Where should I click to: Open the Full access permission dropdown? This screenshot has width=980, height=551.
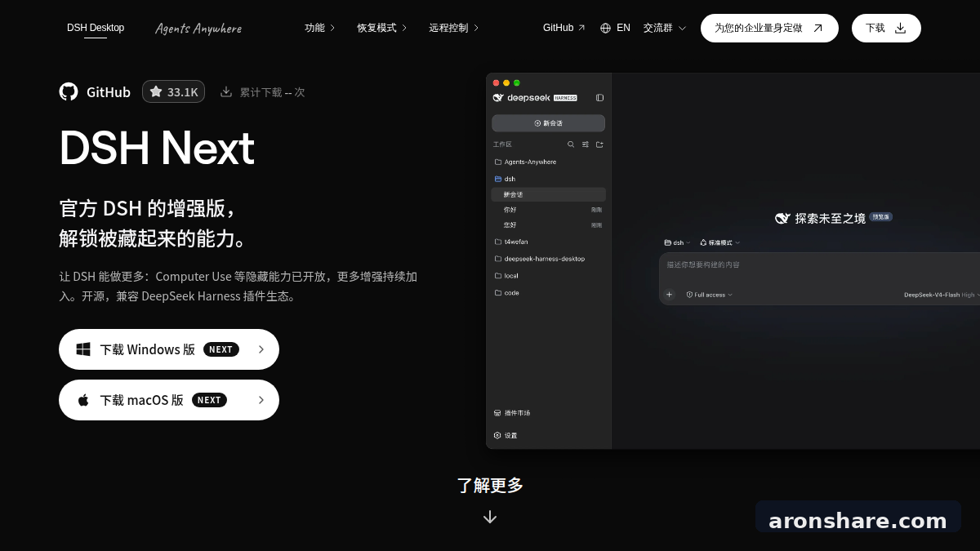tap(709, 295)
